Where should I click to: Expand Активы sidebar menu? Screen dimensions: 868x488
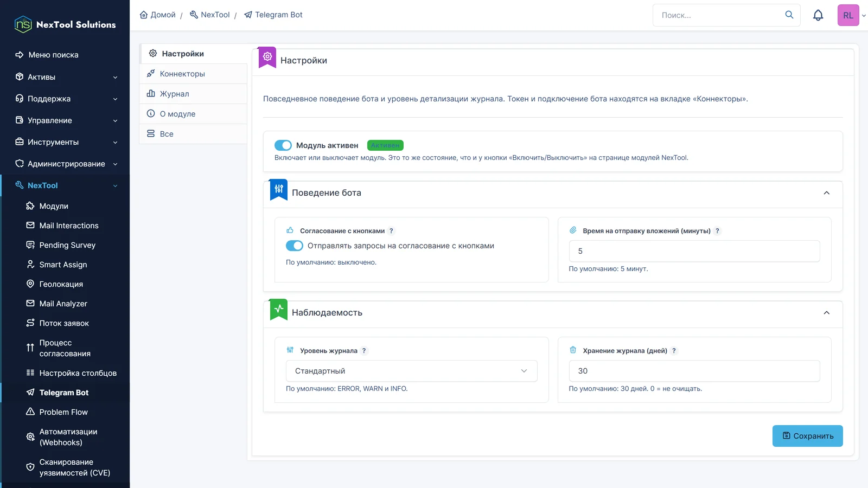(x=65, y=77)
